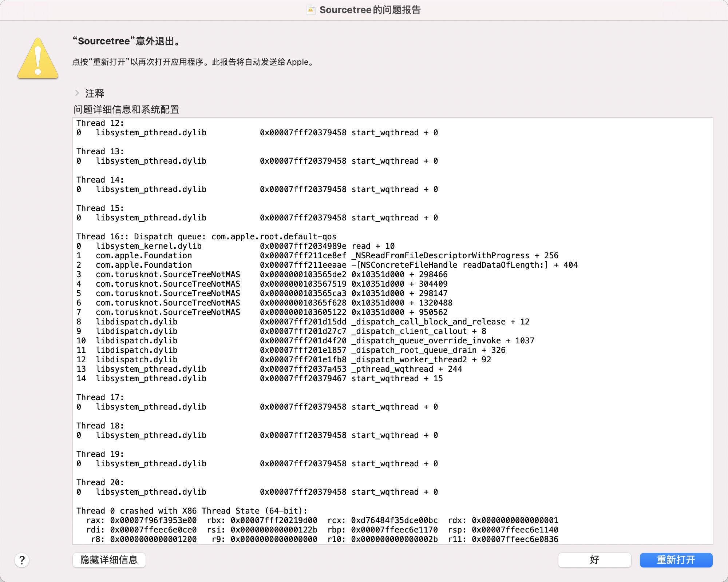Click the 隐藏详细信息 button
This screenshot has width=728, height=582.
click(109, 560)
